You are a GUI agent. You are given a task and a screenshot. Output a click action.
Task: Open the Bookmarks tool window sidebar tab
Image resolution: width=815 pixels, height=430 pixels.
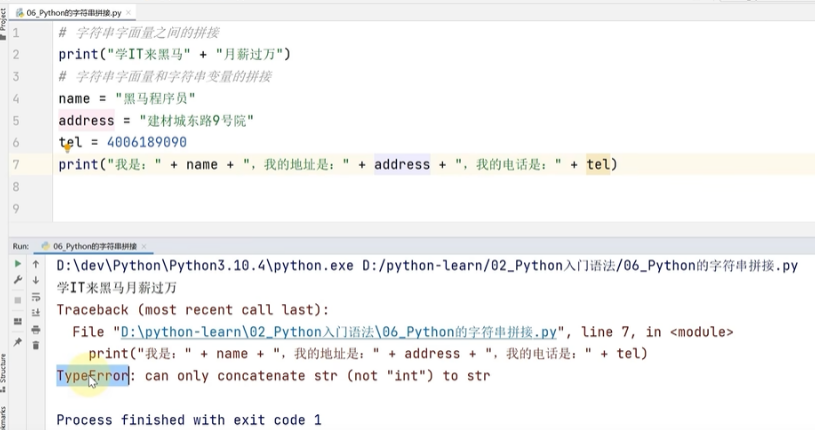(x=3, y=418)
